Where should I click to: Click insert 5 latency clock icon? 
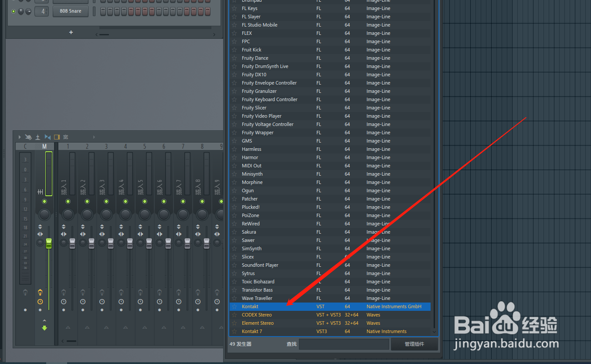(140, 302)
